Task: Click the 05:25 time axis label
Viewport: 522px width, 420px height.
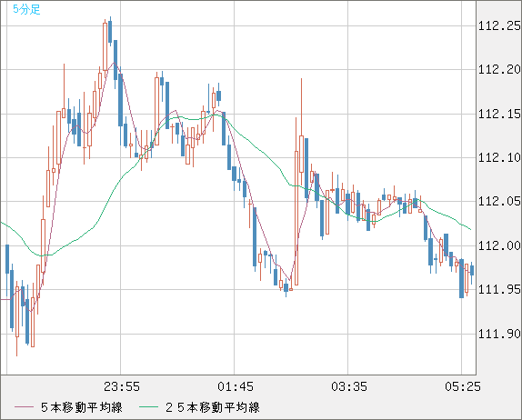Action: 463,386
